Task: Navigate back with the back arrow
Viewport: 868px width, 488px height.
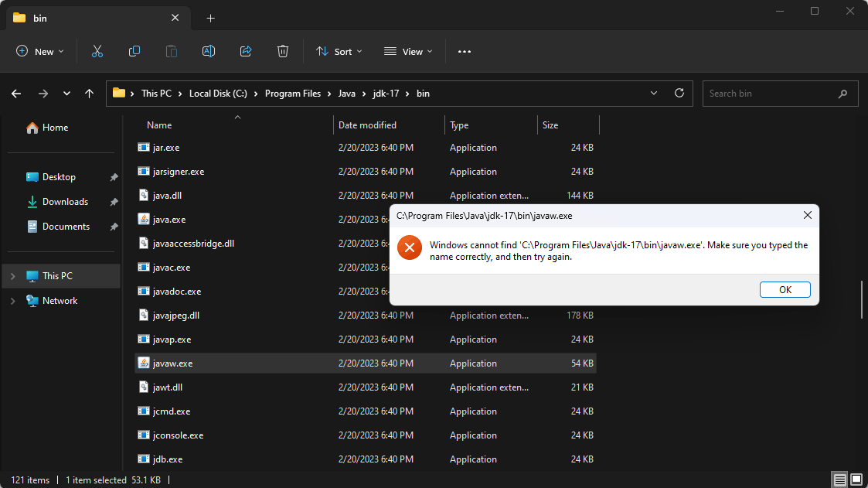Action: (16, 94)
